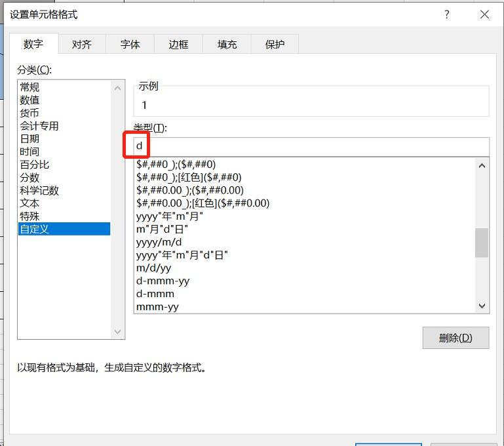Select the mmm-yy format
Viewport: 504px width, 446px height.
click(x=304, y=306)
